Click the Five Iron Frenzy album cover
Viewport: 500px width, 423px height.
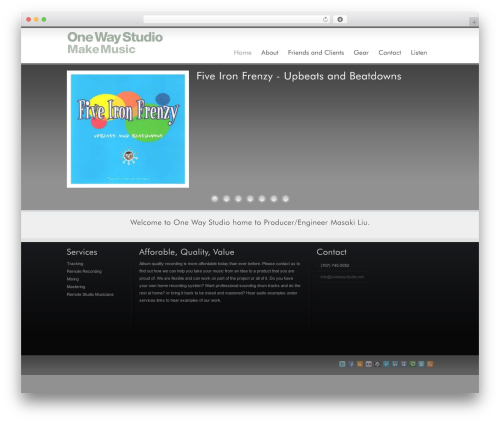coord(128,129)
